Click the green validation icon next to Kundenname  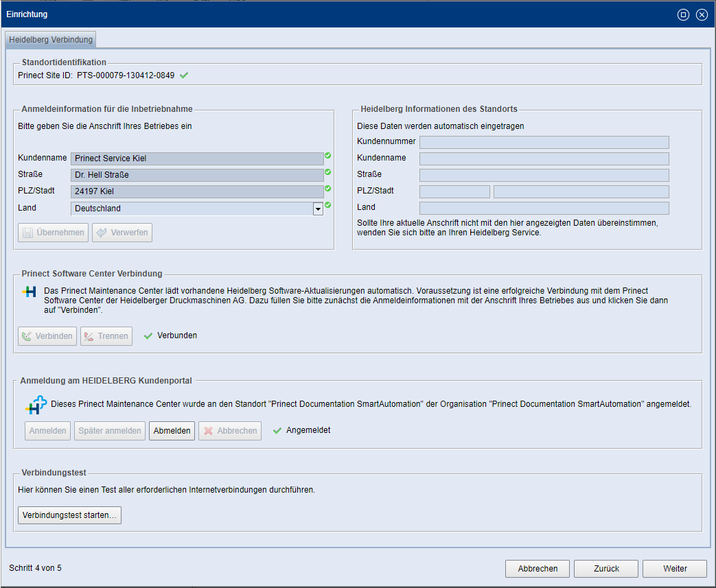(328, 156)
